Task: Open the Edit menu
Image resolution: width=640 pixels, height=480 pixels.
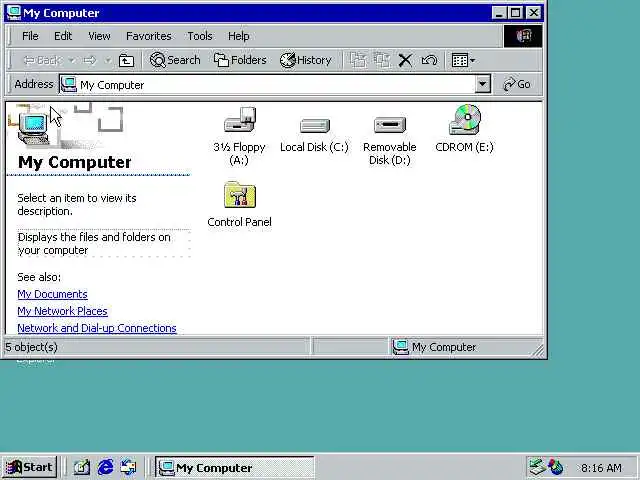Action: click(63, 36)
